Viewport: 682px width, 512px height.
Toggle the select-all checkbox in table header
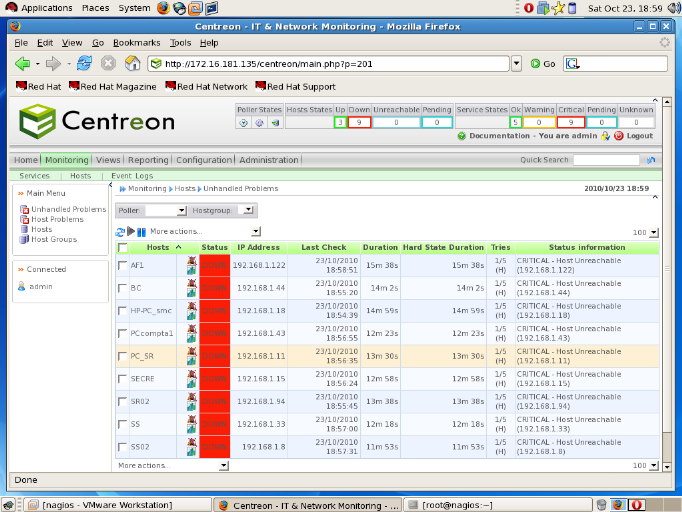(x=122, y=248)
